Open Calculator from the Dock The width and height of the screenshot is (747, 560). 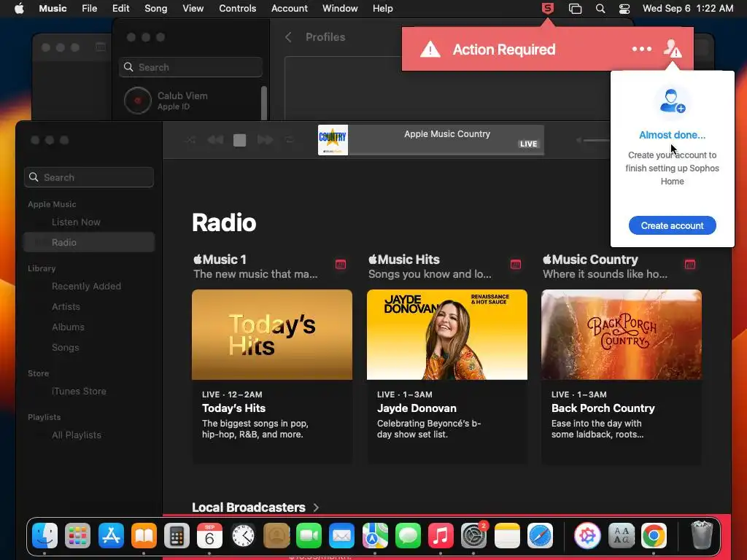click(x=177, y=536)
